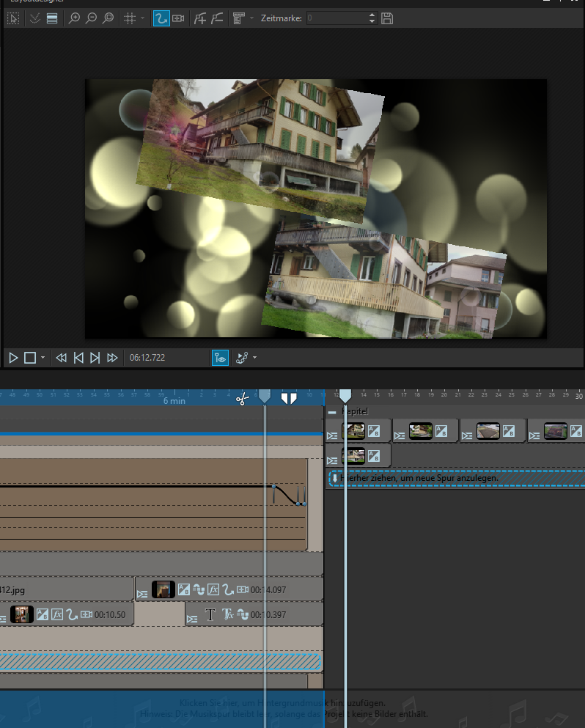
Task: Click the zoom to fit icon
Action: (x=108, y=18)
